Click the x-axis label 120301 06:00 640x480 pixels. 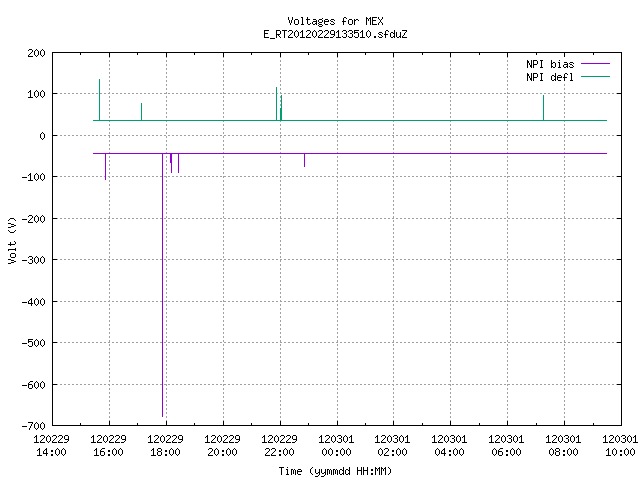click(506, 446)
